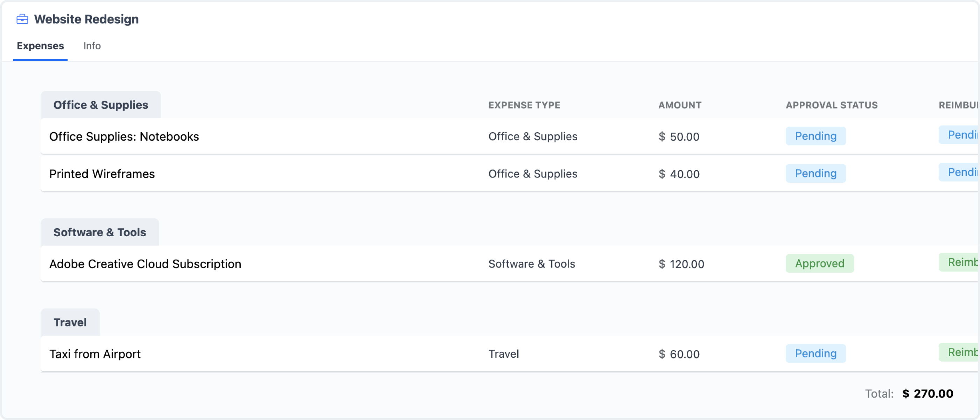Screen dimensions: 980x420
Task: Click the Approved status on Adobe Creative Cloud Subscription
Action: click(x=820, y=263)
